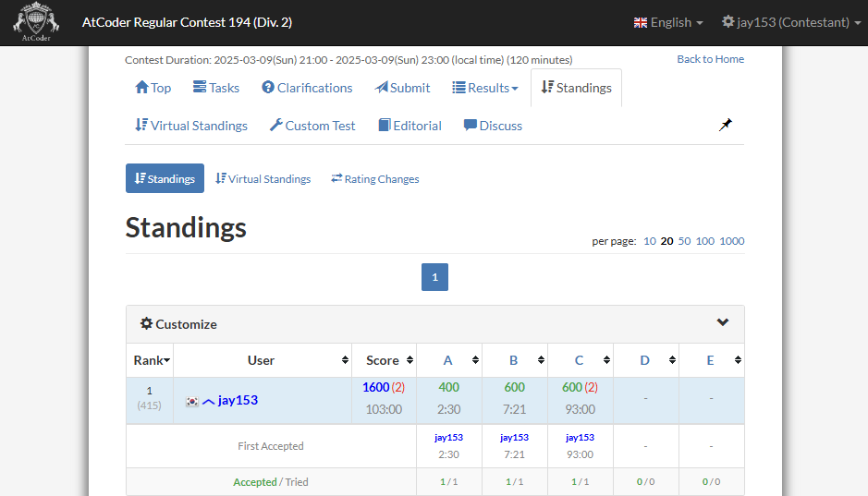Image resolution: width=868 pixels, height=496 pixels.
Task: Expand the Results dropdown tab
Action: tap(485, 88)
